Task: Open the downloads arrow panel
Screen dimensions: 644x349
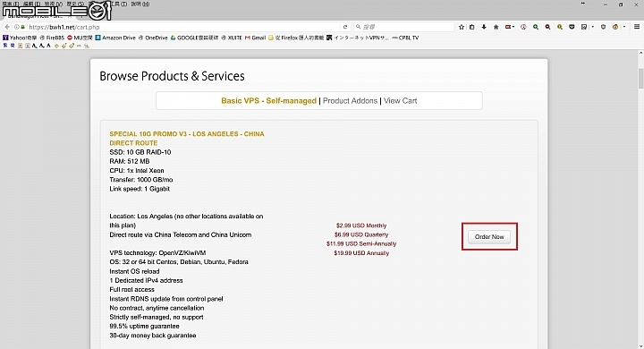Action: (484, 27)
